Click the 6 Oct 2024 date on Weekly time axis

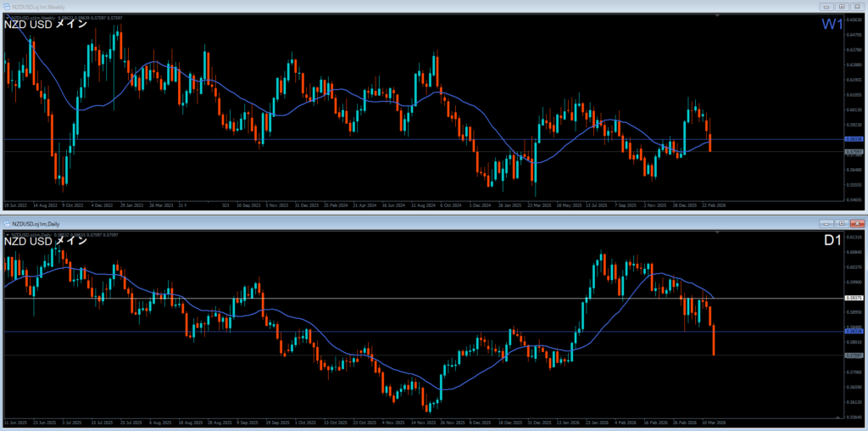(x=451, y=204)
